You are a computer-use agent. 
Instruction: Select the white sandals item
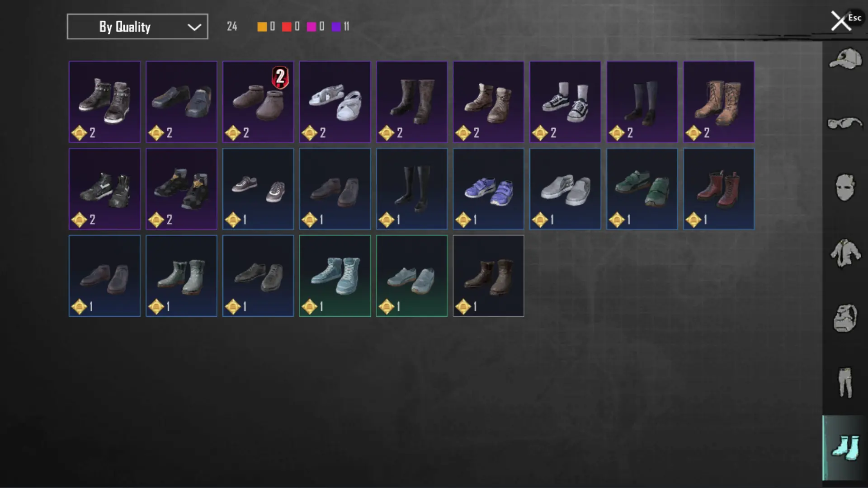click(335, 102)
